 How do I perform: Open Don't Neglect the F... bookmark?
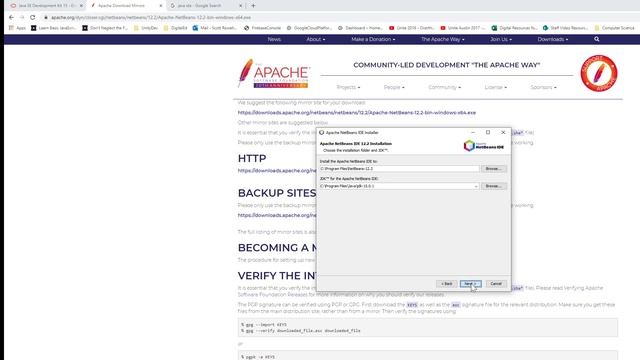(105, 28)
